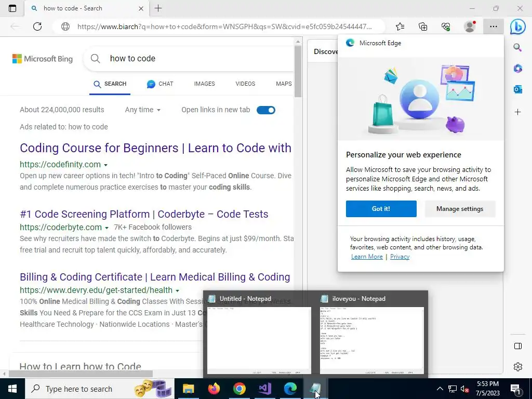Screen dimensions: 532x399
Task: Click the browser refresh button
Action: (x=37, y=26)
